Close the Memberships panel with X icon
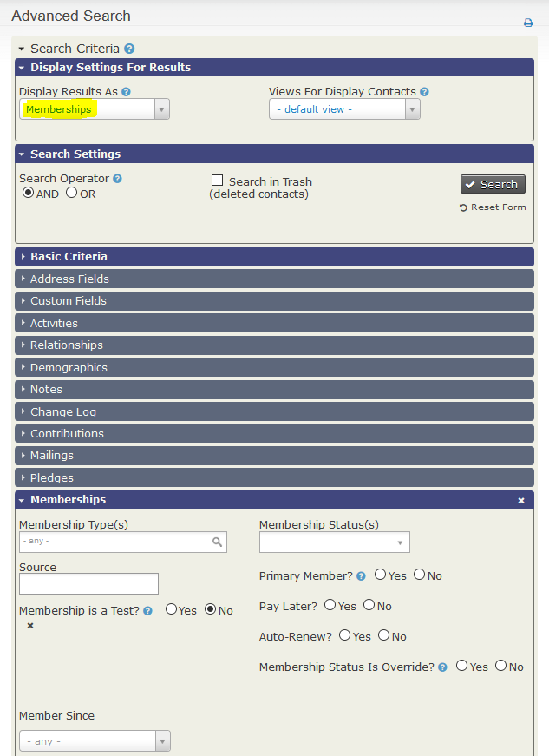The height and width of the screenshot is (756, 549). coord(521,501)
